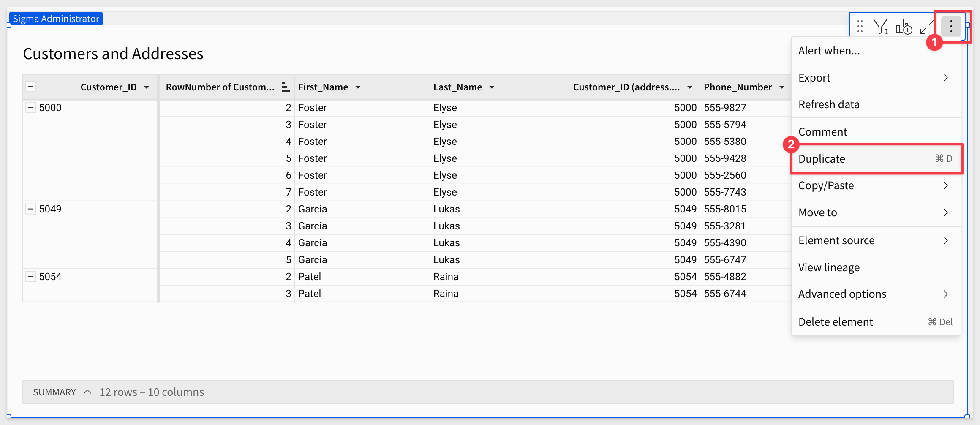Choose Delete element menu entry
This screenshot has height=425, width=980.
tap(876, 322)
